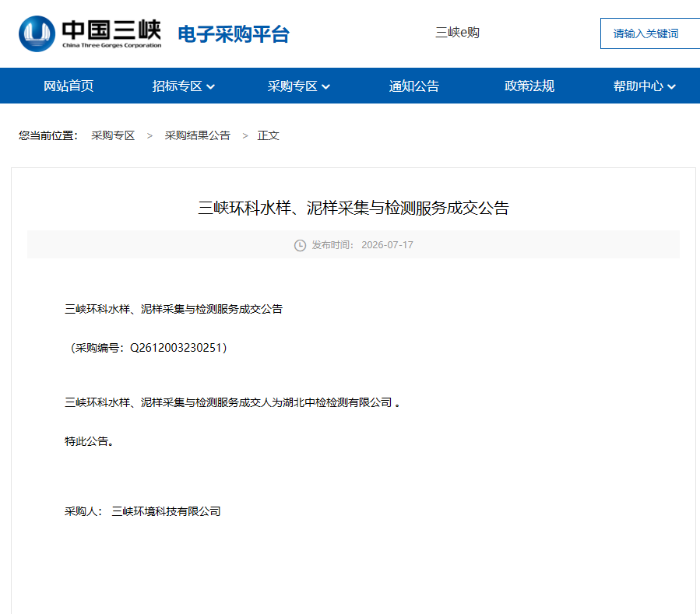Open the 网站首页 menu item
The width and height of the screenshot is (700, 614).
pos(69,86)
